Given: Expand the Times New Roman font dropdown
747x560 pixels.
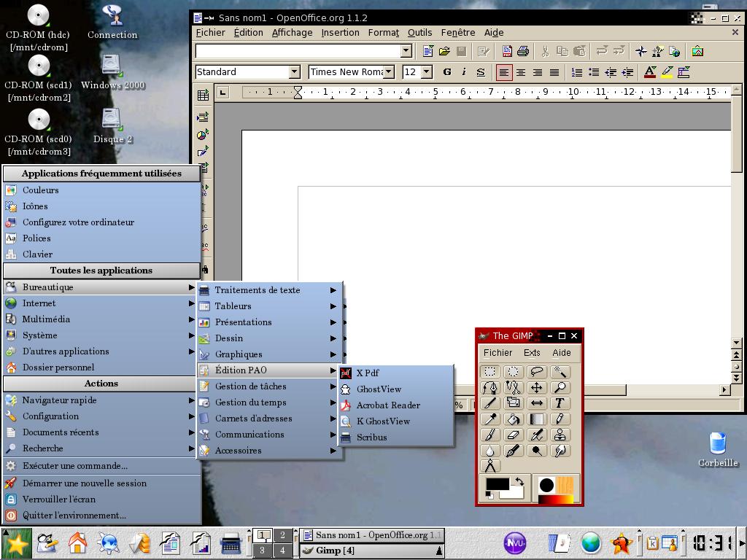Looking at the screenshot, I should click(x=390, y=72).
